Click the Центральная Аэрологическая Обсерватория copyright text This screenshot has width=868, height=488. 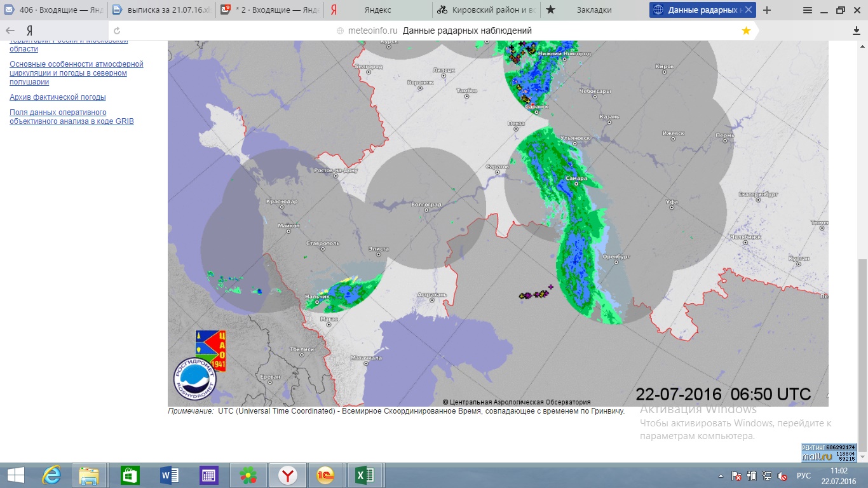517,402
